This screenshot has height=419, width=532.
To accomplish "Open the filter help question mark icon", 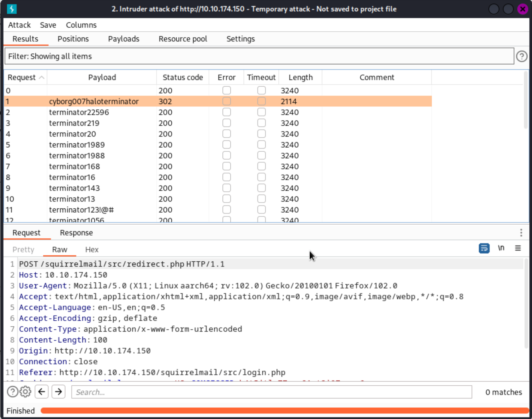I will [522, 56].
